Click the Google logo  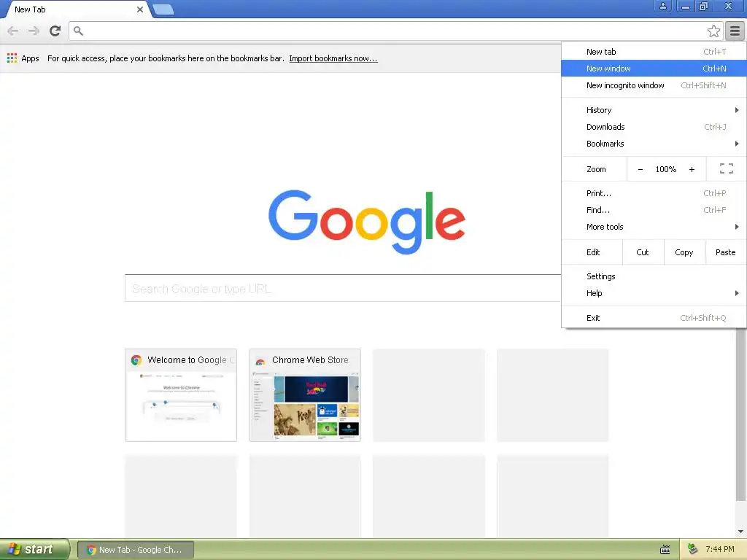(x=367, y=222)
